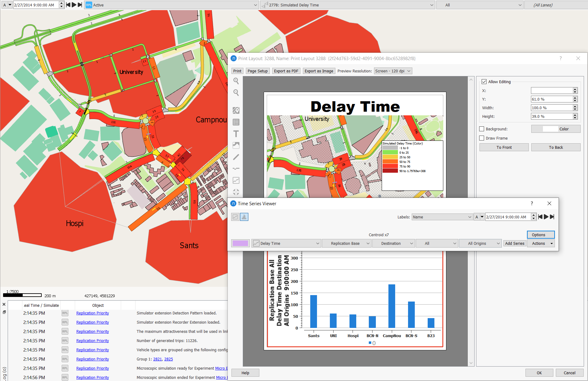The width and height of the screenshot is (588, 381).
Task: Select the add time series chart tool
Action: [236, 180]
